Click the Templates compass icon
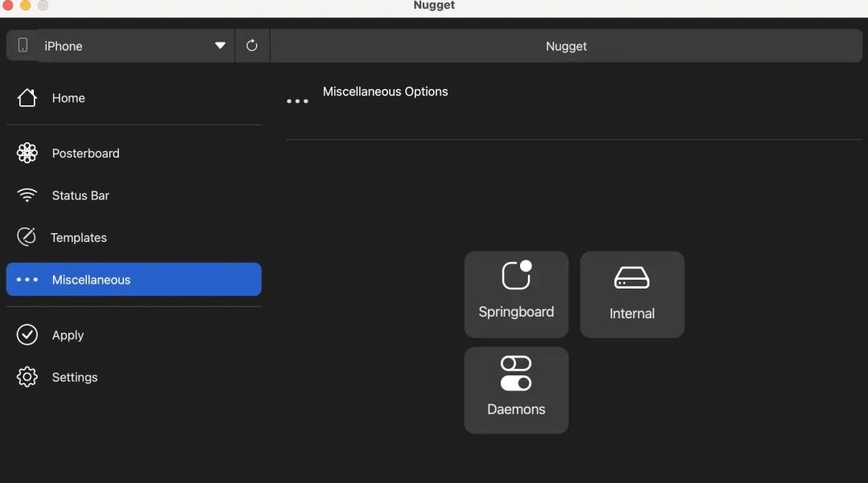Image resolution: width=868 pixels, height=483 pixels. click(26, 237)
